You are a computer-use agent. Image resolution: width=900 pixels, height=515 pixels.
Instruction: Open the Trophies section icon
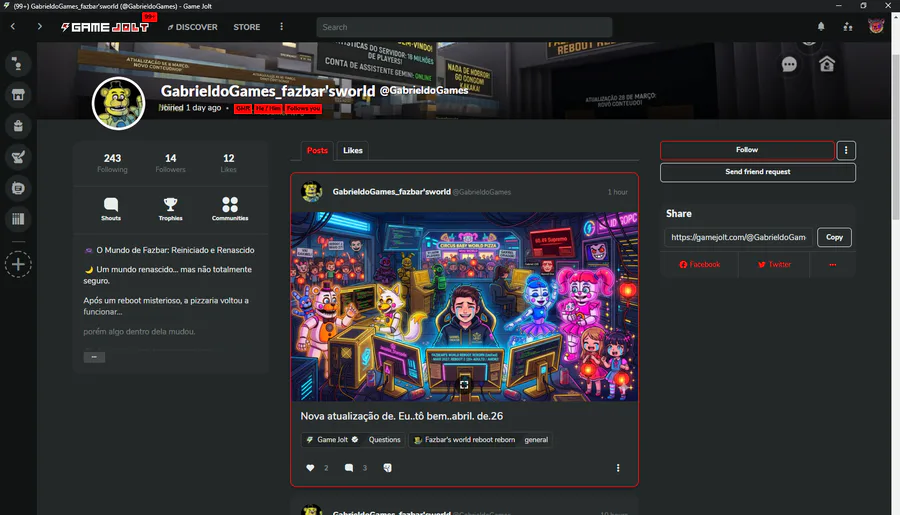170,209
